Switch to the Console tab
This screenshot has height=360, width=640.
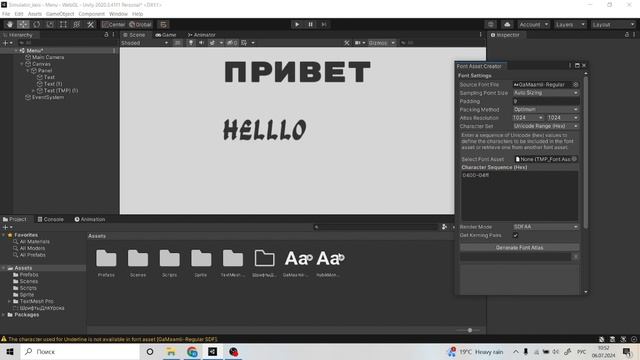pyautogui.click(x=51, y=220)
